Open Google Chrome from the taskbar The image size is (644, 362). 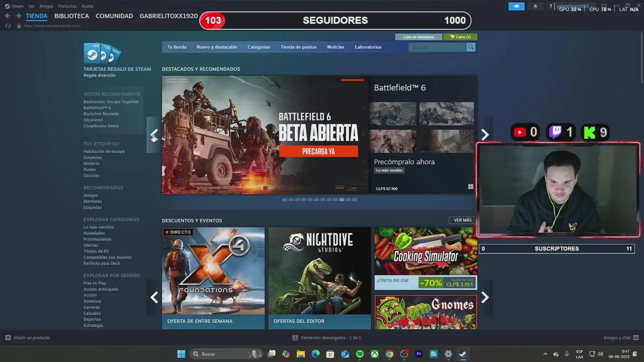coord(389,354)
